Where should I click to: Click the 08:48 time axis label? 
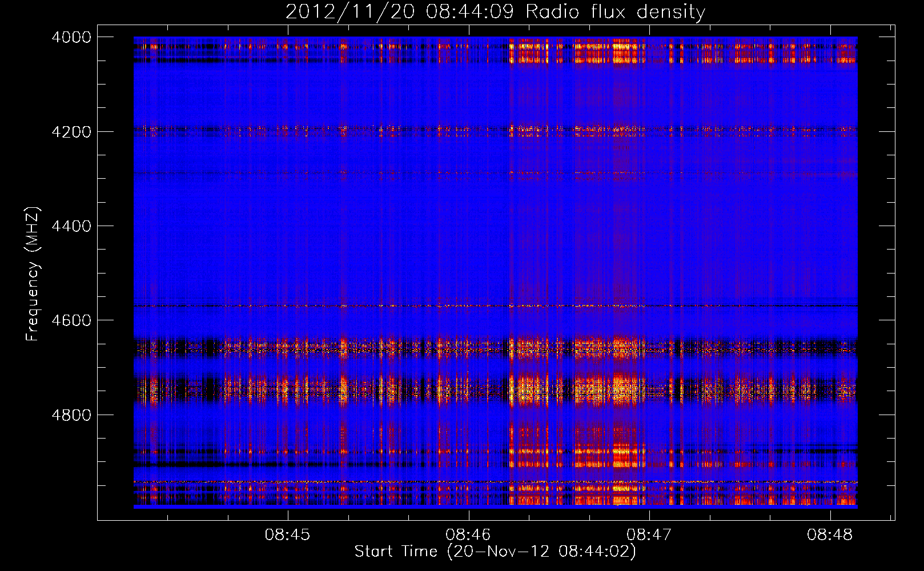[x=830, y=534]
